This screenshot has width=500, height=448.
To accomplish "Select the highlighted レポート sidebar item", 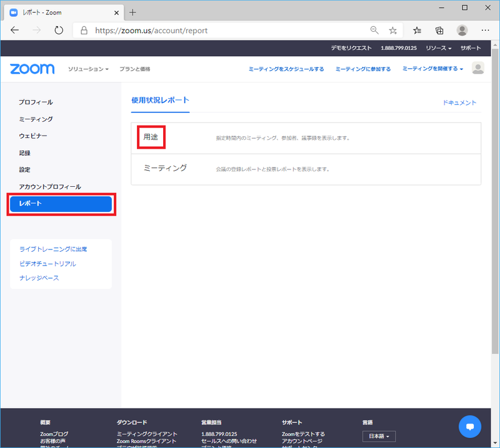I will pos(61,204).
